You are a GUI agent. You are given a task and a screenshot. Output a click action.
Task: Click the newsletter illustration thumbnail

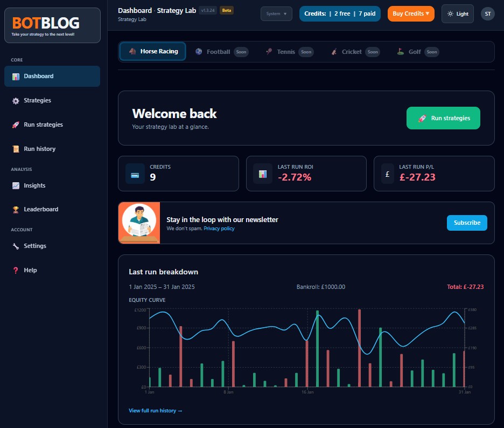point(139,223)
